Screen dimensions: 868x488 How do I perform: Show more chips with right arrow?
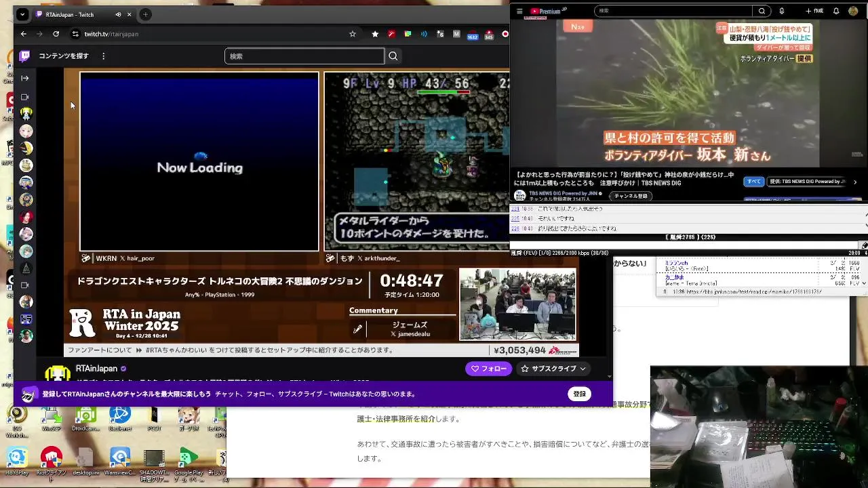(855, 182)
